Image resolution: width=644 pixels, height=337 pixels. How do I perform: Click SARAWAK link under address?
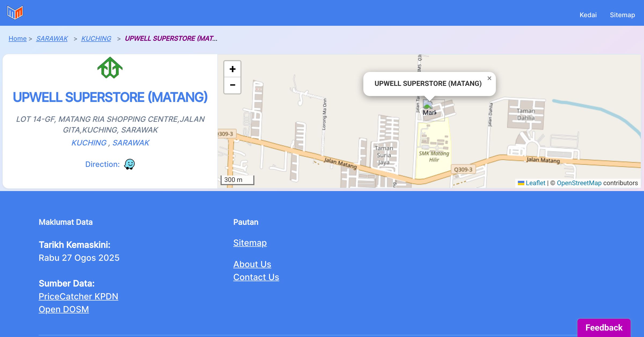click(131, 143)
